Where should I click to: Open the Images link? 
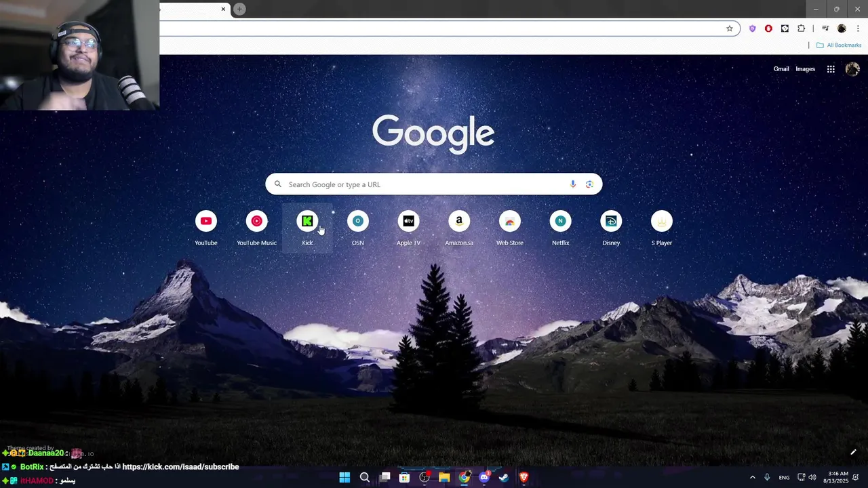pos(805,69)
